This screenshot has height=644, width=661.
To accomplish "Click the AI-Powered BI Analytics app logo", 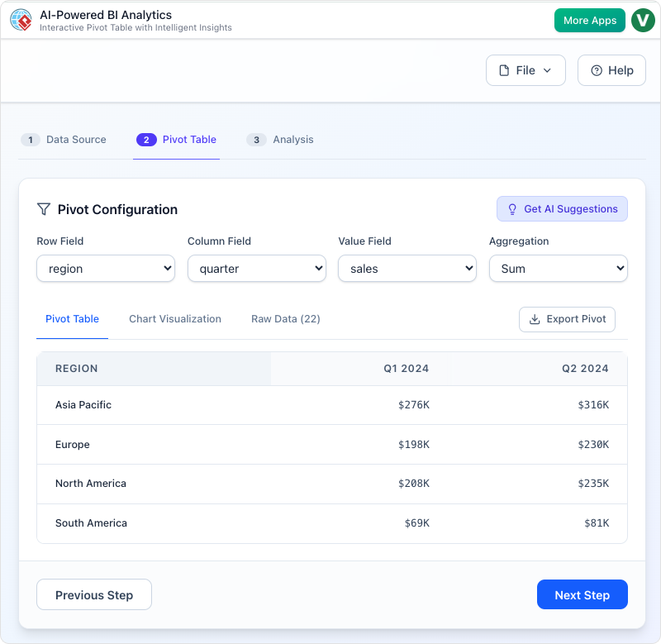I will (x=21, y=20).
